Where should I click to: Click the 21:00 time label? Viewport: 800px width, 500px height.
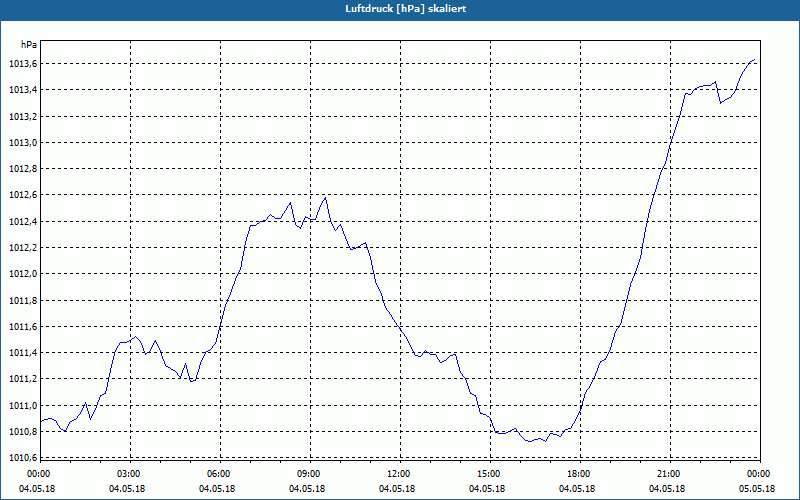670,474
